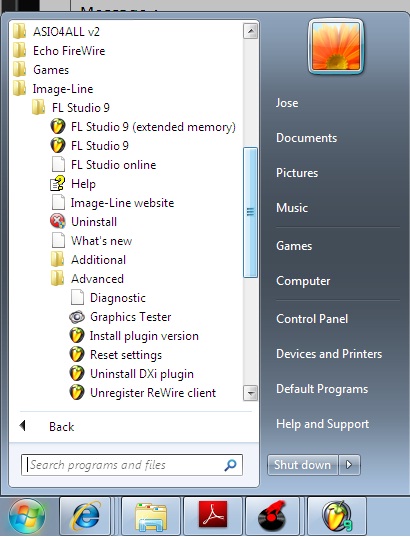410x537 pixels.
Task: Launch the Graphics Tester eye icon
Action: (77, 317)
